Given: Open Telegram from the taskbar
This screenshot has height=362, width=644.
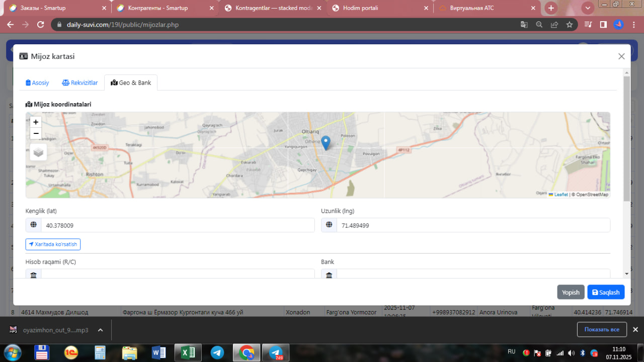Looking at the screenshot, I should [217, 352].
